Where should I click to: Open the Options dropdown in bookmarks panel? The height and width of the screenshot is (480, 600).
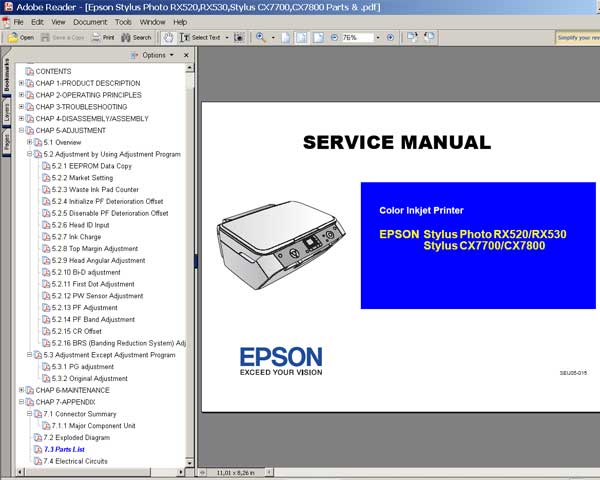tap(158, 56)
